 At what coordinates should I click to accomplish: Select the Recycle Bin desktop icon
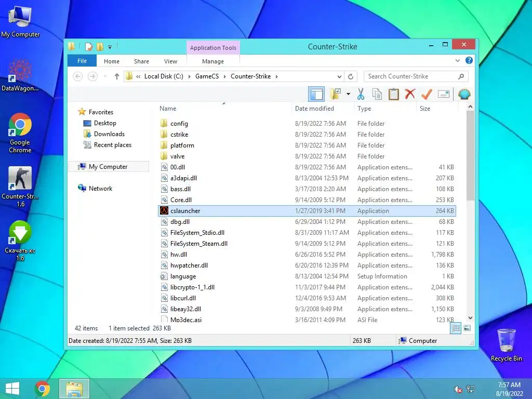[506, 345]
